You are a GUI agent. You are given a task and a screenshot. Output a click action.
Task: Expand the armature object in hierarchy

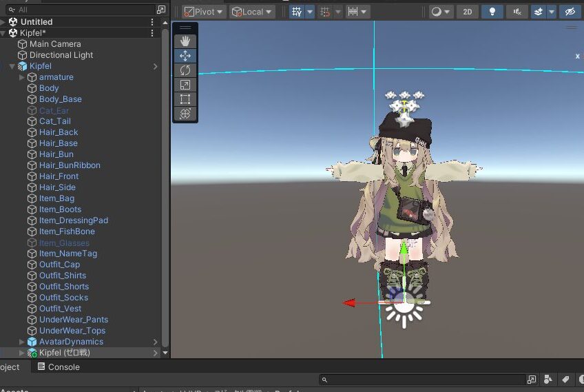click(23, 77)
